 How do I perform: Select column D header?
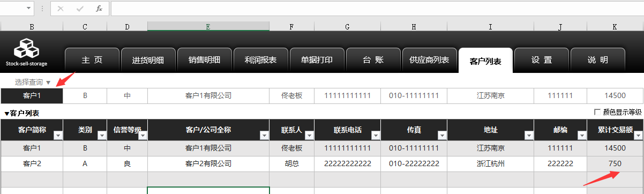click(127, 26)
